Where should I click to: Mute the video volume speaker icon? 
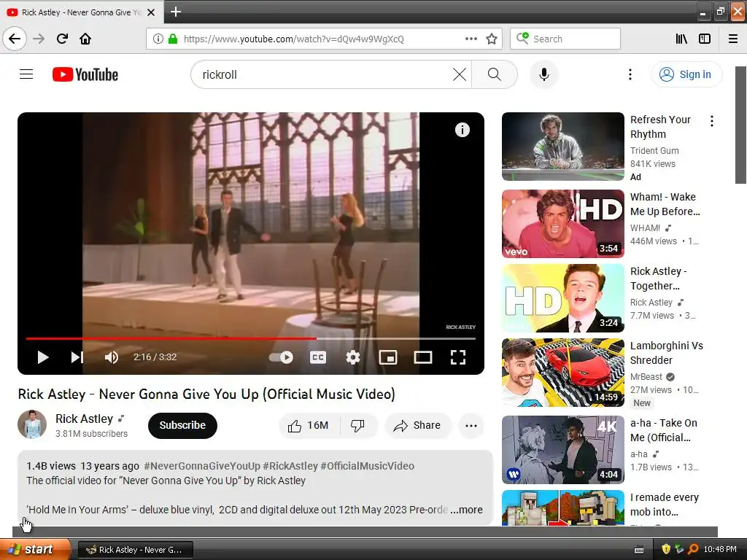tap(112, 357)
